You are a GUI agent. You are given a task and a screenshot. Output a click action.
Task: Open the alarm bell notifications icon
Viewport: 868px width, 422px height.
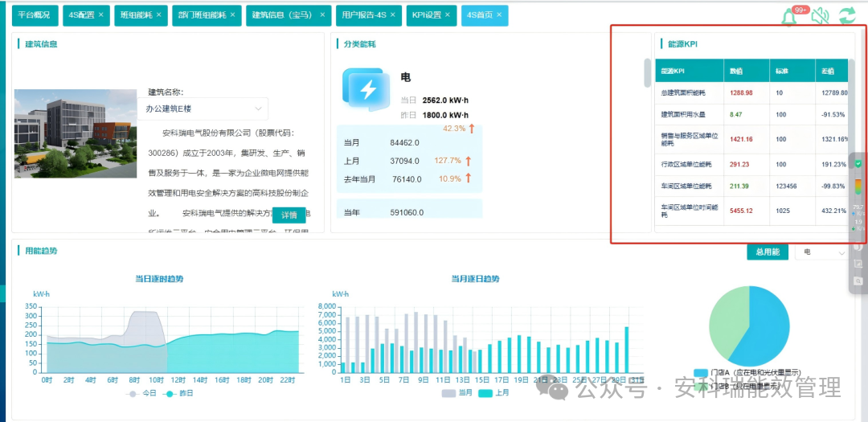coord(788,18)
